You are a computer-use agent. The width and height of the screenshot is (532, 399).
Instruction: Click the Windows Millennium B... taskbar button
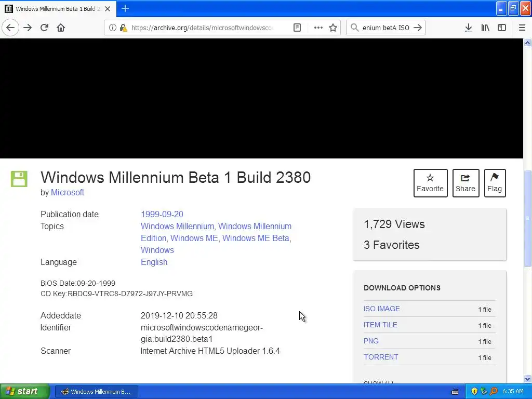[96, 392]
